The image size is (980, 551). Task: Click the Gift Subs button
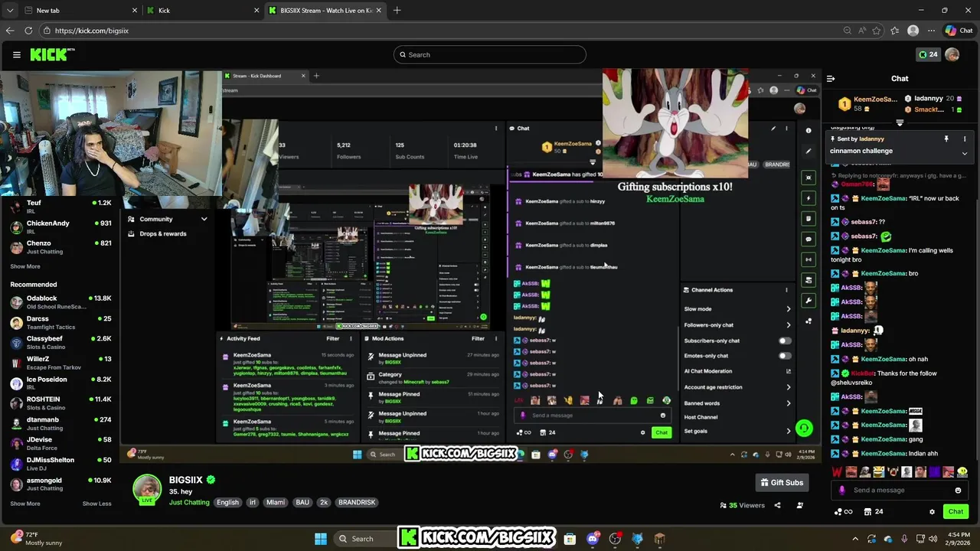click(782, 482)
